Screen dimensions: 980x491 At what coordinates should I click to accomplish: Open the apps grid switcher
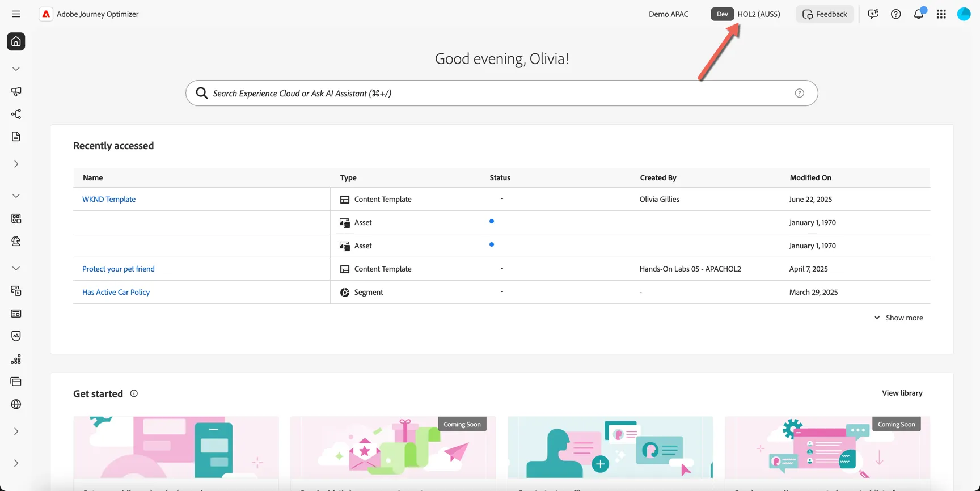941,14
